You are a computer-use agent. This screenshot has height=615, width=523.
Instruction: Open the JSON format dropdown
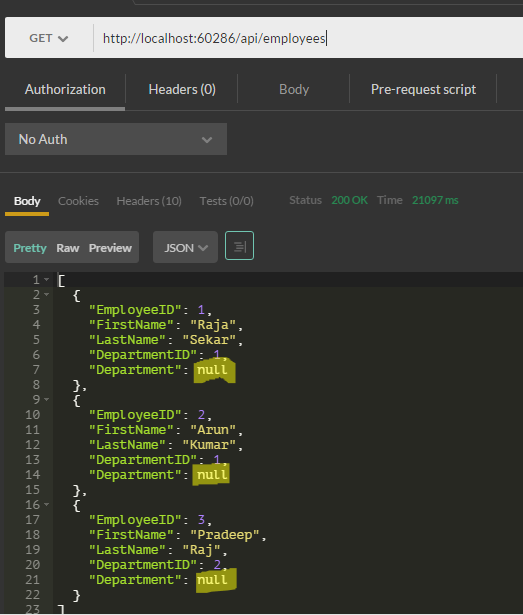pyautogui.click(x=185, y=247)
